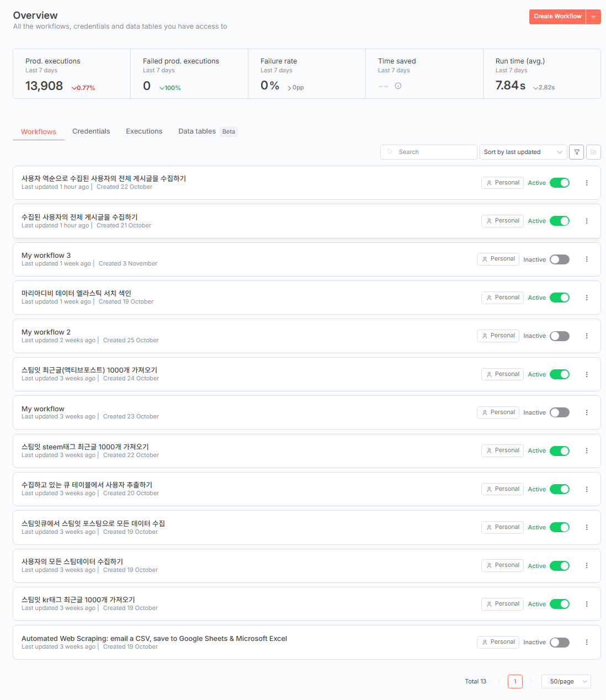Image resolution: width=606 pixels, height=700 pixels.
Task: Open three-dot menu for My workflow created 23 October
Action: 587,412
